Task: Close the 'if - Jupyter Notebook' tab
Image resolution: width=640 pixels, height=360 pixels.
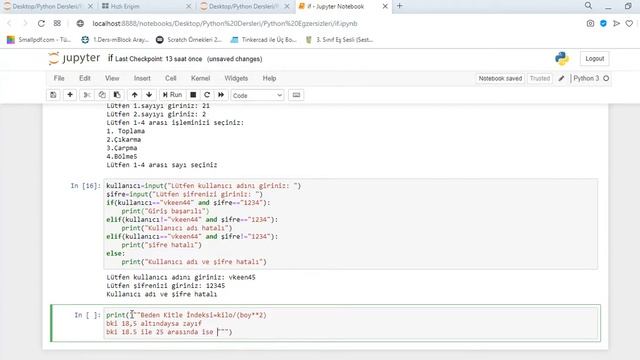Action: 385,6
